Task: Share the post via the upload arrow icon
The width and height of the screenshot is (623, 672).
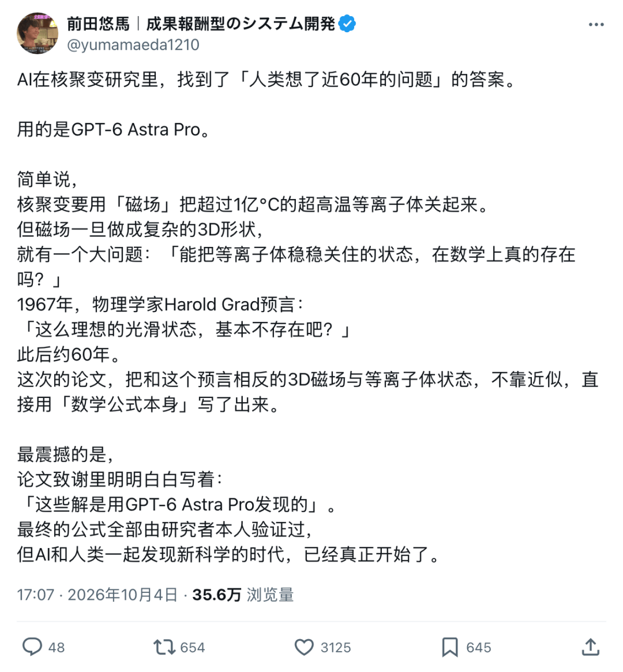Action: (591, 647)
